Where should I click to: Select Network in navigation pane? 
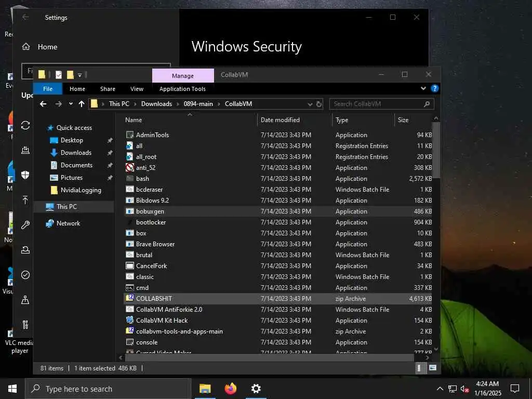(68, 223)
